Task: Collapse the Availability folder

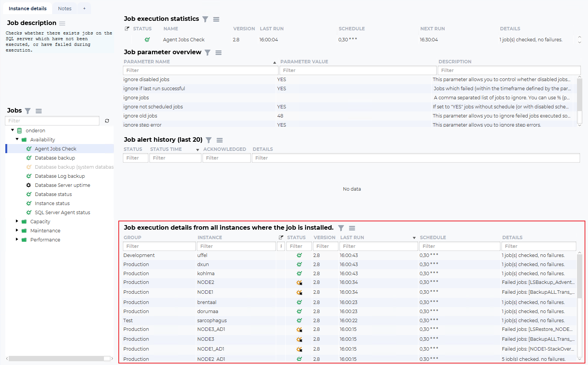Action: [x=17, y=139]
